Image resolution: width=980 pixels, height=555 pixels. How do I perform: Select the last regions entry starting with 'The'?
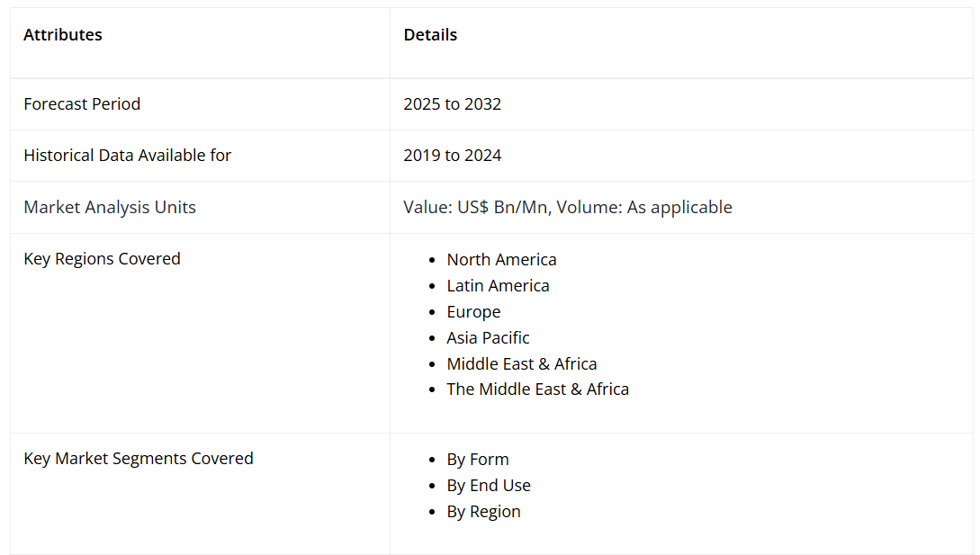pos(537,389)
